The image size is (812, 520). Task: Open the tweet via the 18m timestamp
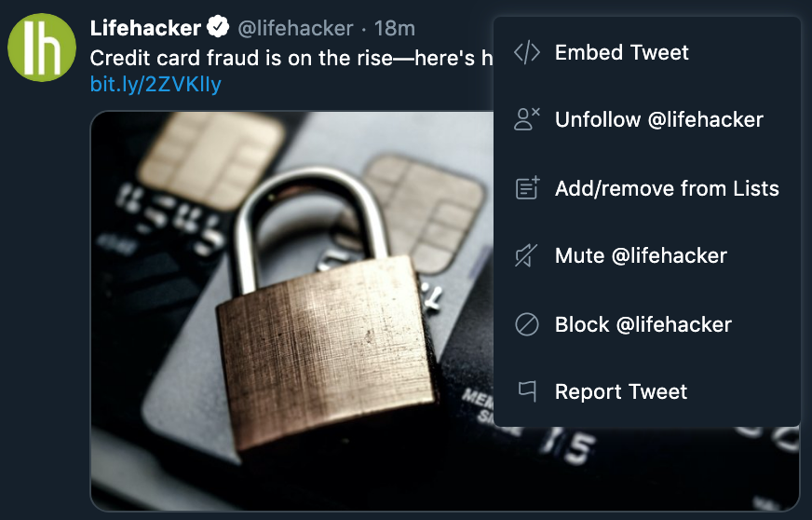(x=394, y=28)
